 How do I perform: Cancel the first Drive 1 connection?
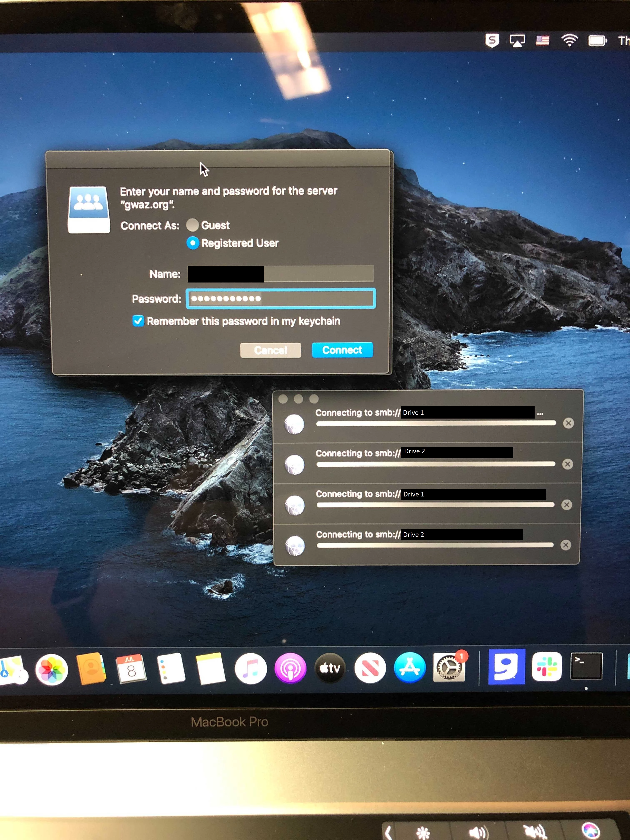pos(568,423)
